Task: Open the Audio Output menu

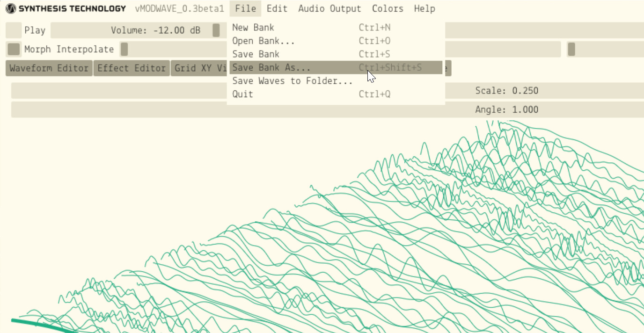Action: pyautogui.click(x=329, y=8)
